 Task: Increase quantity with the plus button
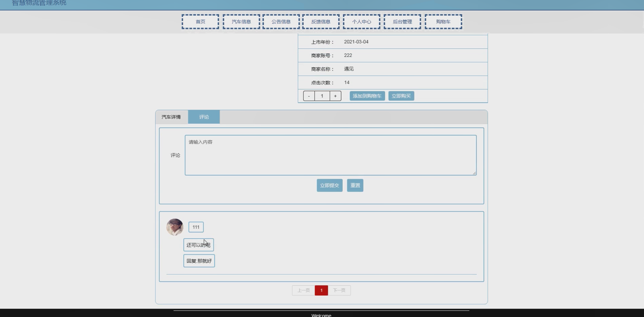tap(335, 96)
